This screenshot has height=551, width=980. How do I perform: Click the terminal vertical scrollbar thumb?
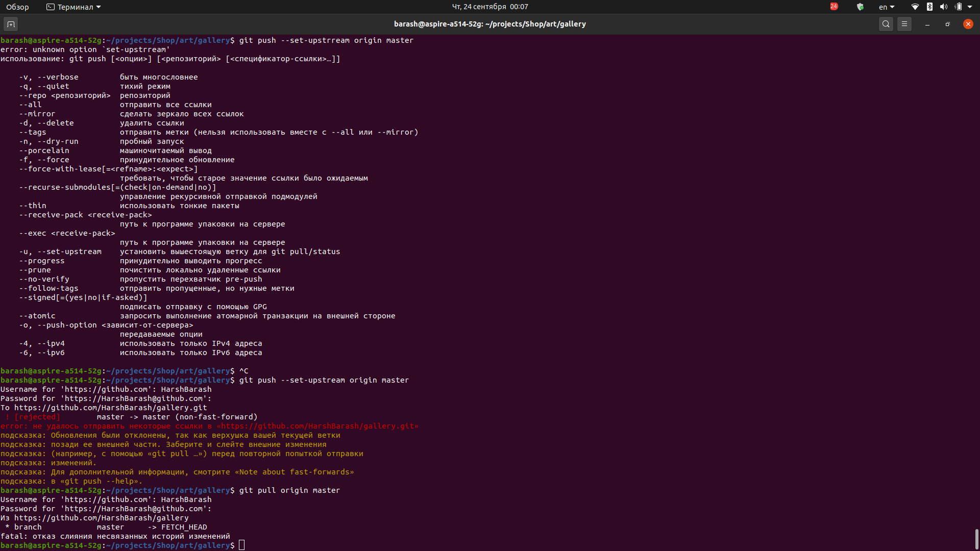point(977,539)
